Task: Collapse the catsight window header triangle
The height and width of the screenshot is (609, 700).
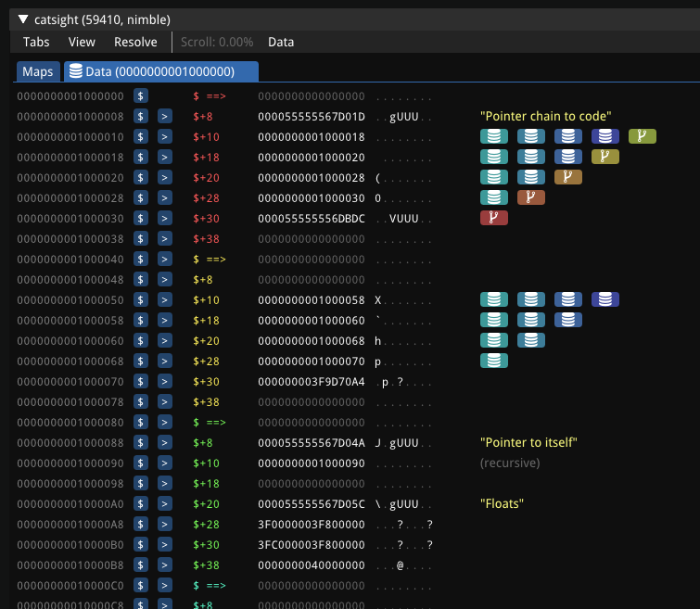Action: [23, 19]
